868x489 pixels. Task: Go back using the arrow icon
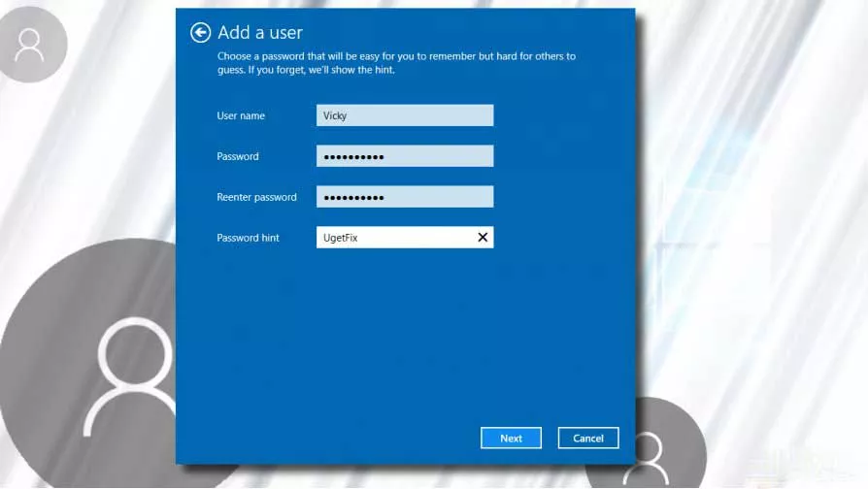click(x=200, y=33)
